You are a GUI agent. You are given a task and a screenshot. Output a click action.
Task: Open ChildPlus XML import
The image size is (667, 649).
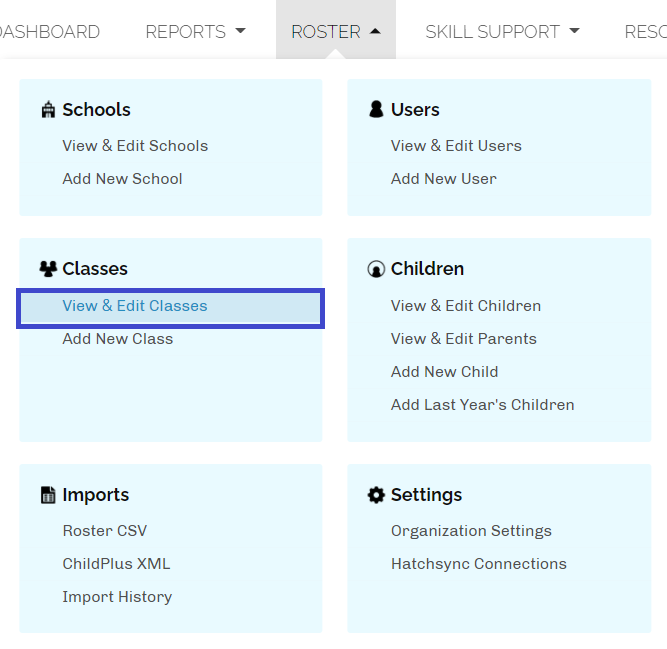click(116, 564)
